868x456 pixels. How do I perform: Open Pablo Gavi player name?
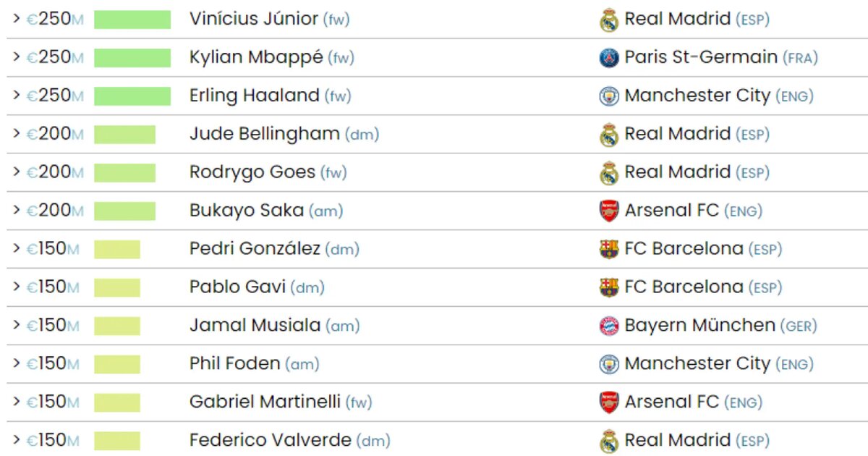click(237, 287)
